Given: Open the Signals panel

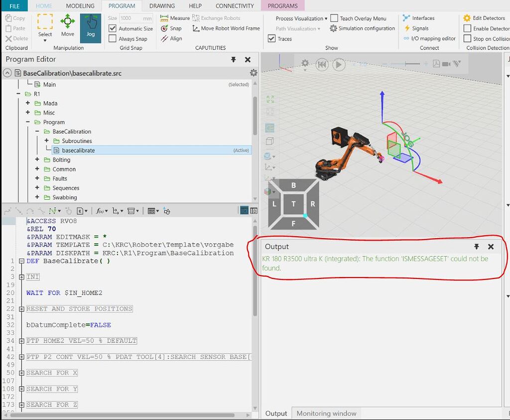Looking at the screenshot, I should (x=417, y=28).
